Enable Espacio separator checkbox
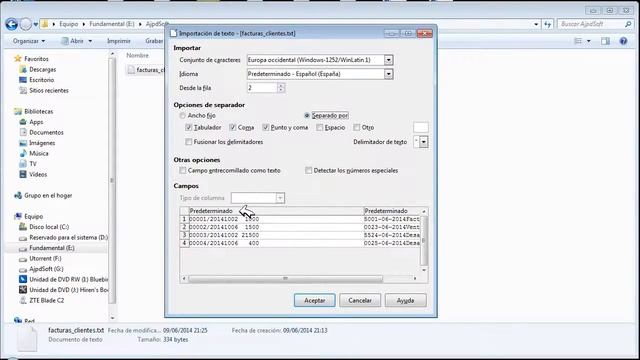The height and width of the screenshot is (360, 640). [320, 127]
